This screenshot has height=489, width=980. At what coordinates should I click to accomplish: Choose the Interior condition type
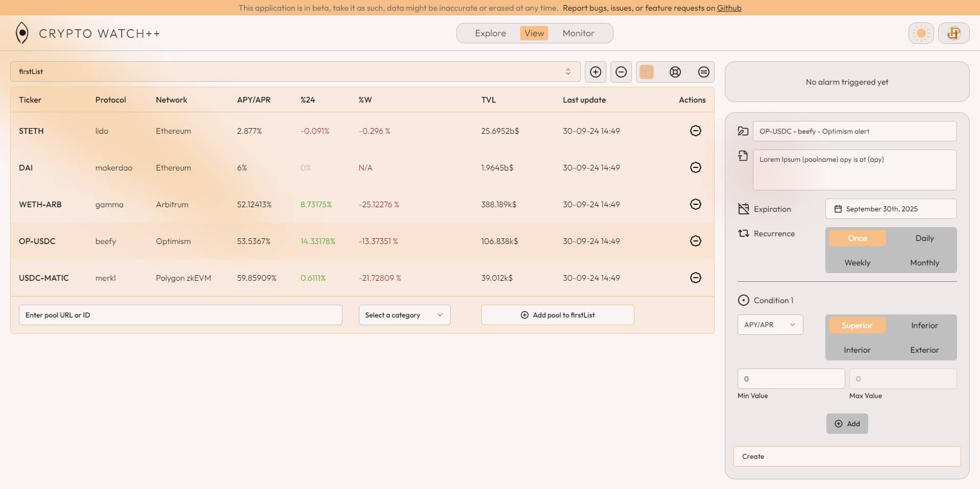[857, 350]
